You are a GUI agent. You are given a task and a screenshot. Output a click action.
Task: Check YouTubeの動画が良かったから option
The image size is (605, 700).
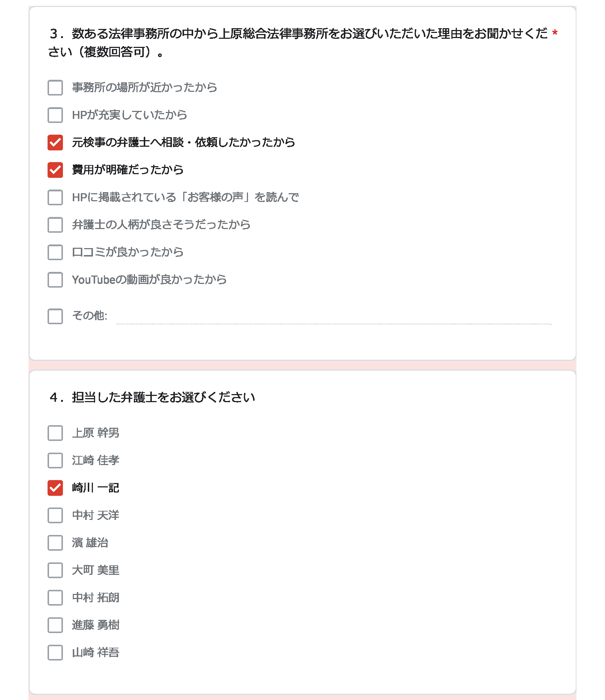[x=55, y=280]
